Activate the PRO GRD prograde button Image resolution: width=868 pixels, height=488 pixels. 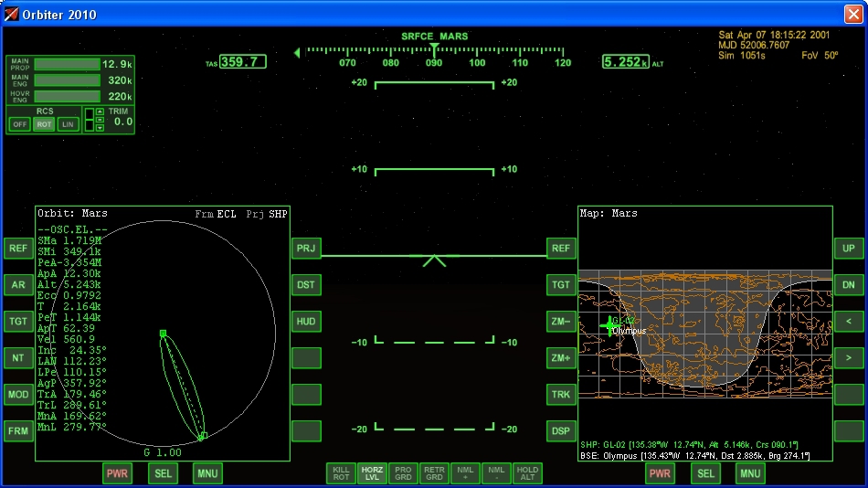pos(403,473)
